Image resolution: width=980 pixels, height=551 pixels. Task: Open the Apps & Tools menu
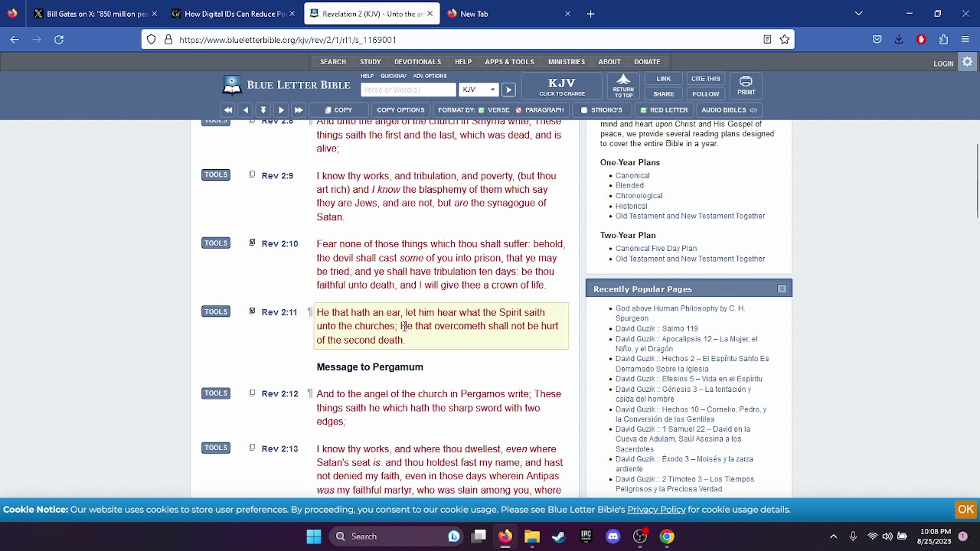pos(509,62)
